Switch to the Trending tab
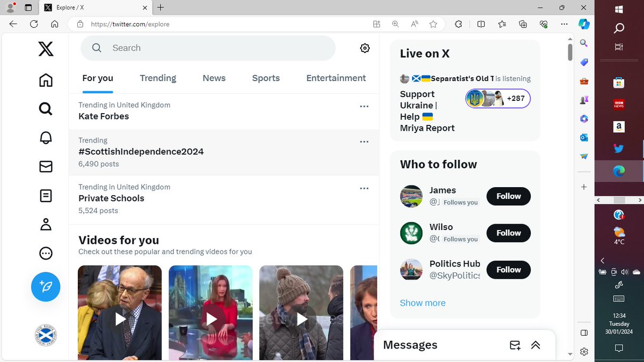Screen dimensions: 644x362 [x=158, y=78]
